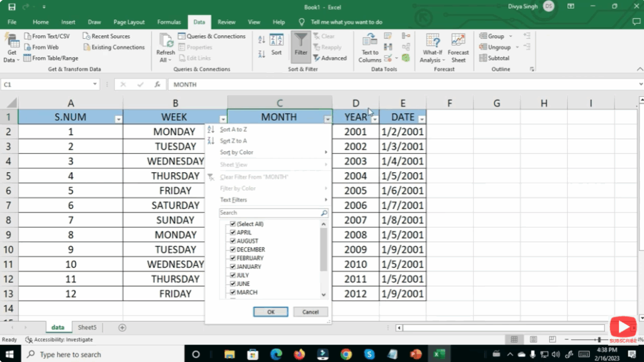Screen dimensions: 644x362
Task: Click the What-If Analysis icon
Action: [432, 44]
